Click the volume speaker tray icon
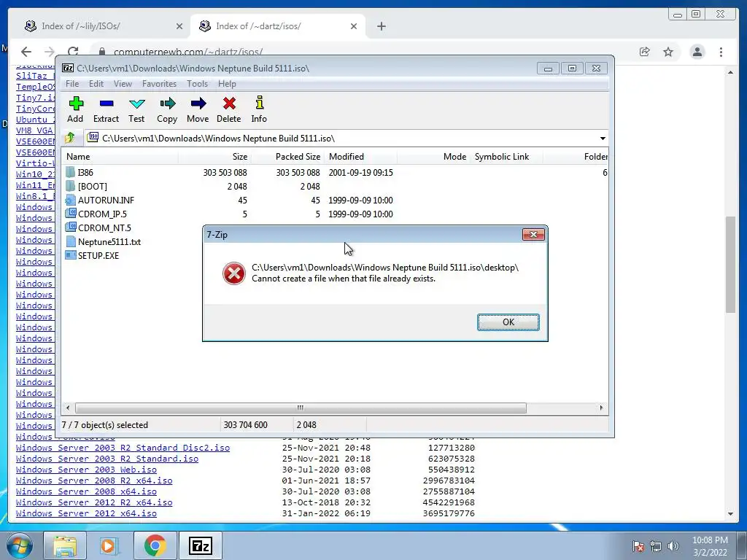The image size is (747, 560). point(673,546)
